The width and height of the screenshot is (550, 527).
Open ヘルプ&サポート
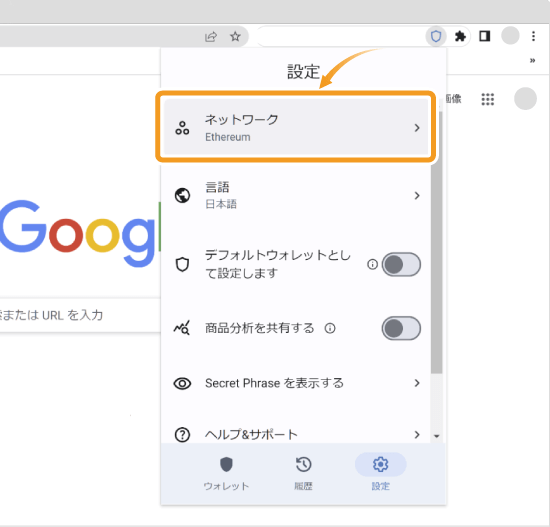click(x=296, y=435)
